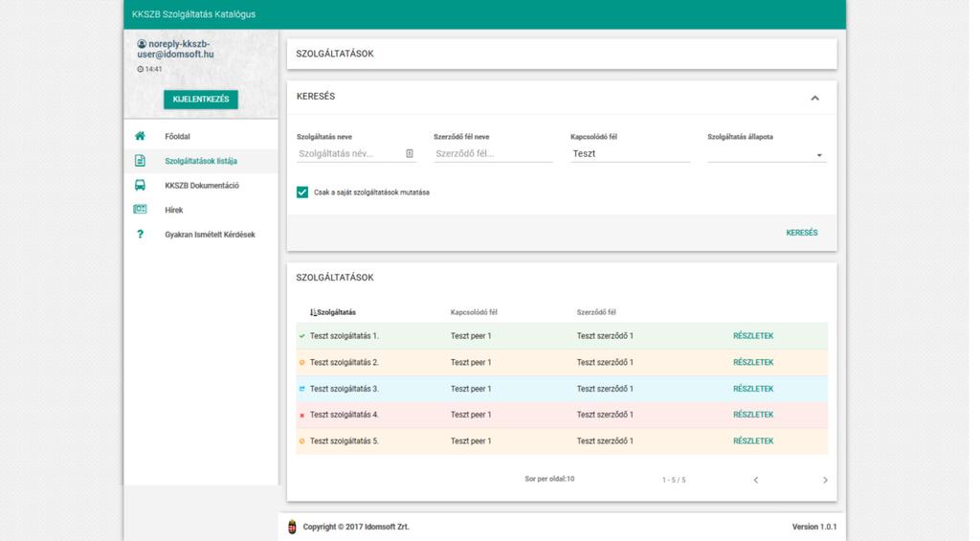Open Részletek for Teszt szolgáltatás 5.
Screen dimensions: 980x541
(753, 440)
